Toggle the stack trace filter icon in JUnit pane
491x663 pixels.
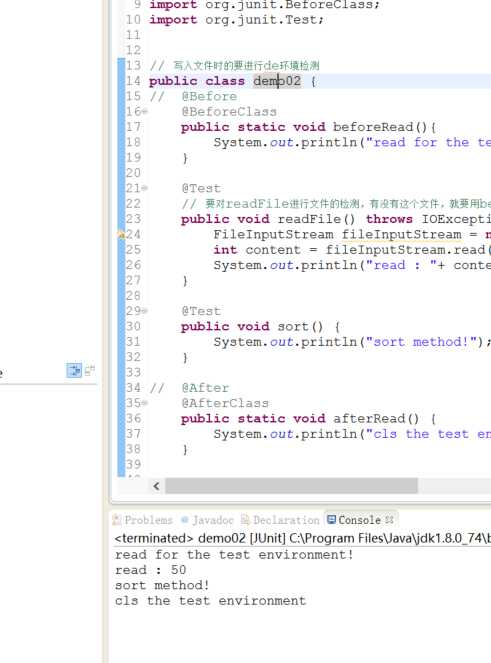[x=74, y=371]
